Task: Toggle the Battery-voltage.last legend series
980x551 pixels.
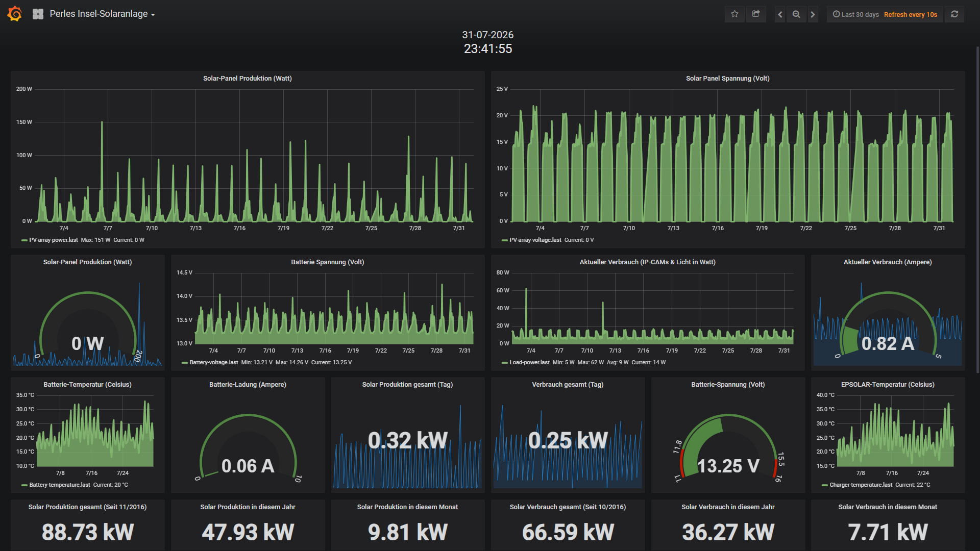Action: tap(213, 362)
